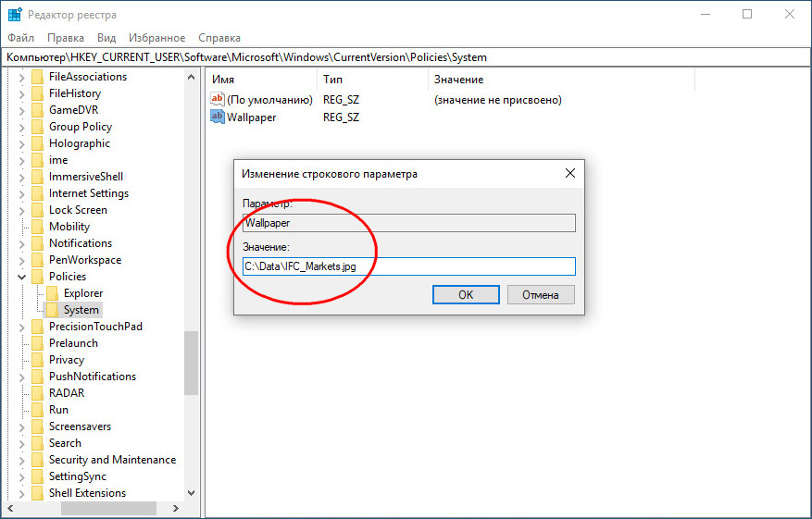Select the Prelaunch folder icon

[37, 343]
